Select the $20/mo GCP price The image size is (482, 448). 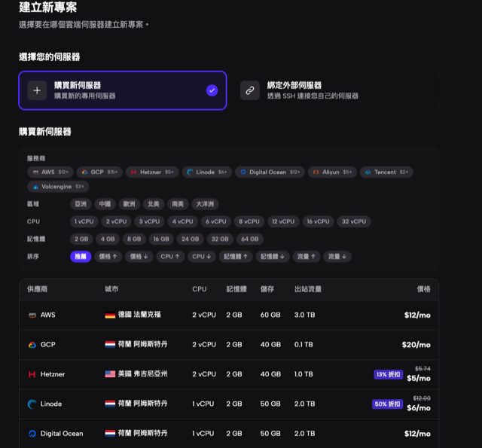tap(416, 345)
